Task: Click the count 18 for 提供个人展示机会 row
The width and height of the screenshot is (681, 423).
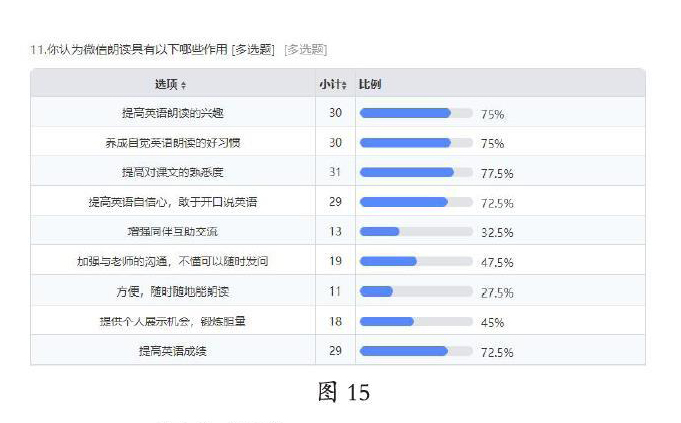Action: pos(335,321)
